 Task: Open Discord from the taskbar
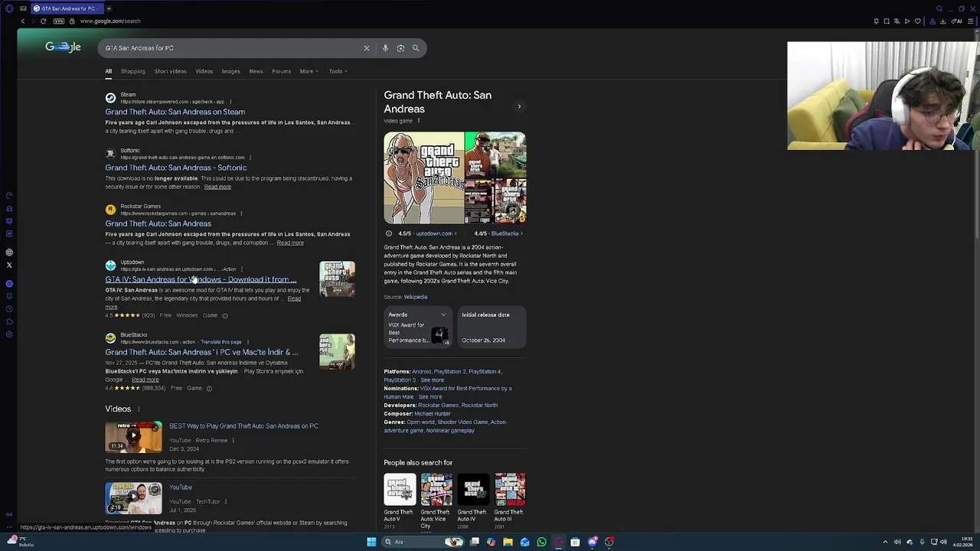[592, 542]
